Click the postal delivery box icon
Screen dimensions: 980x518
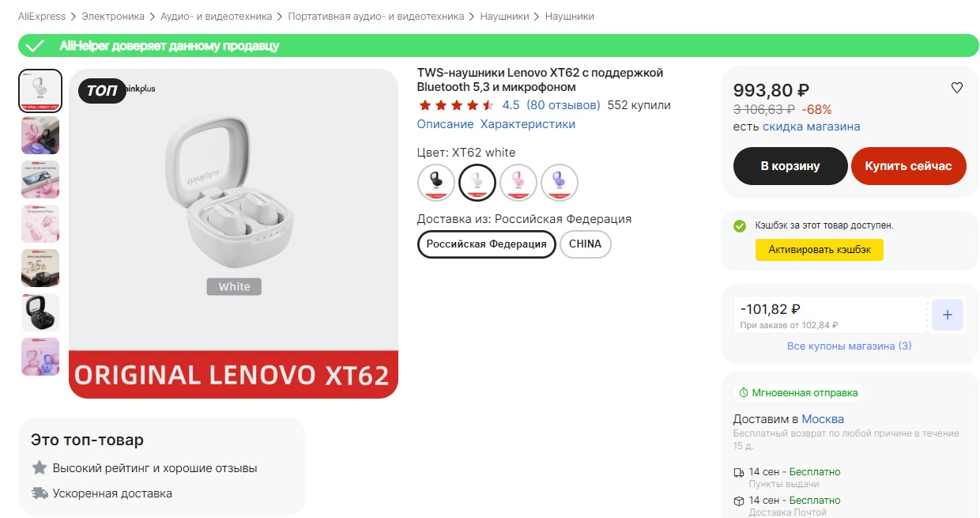[739, 501]
